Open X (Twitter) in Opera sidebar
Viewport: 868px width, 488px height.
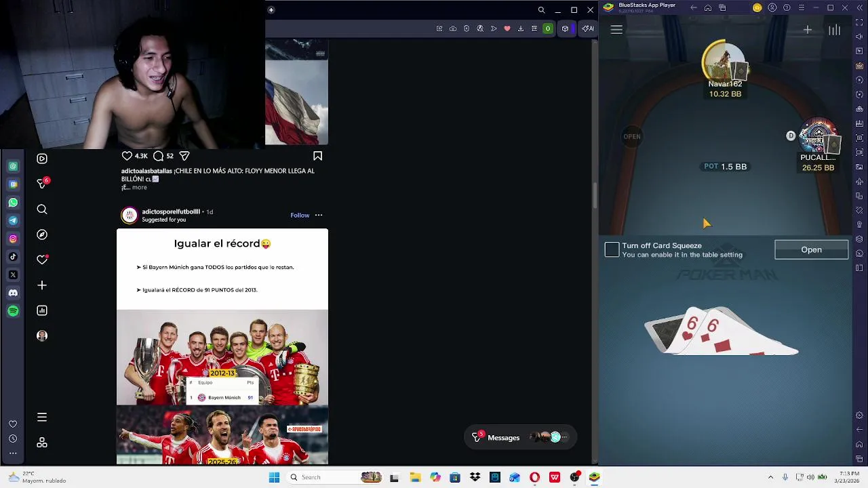point(13,274)
